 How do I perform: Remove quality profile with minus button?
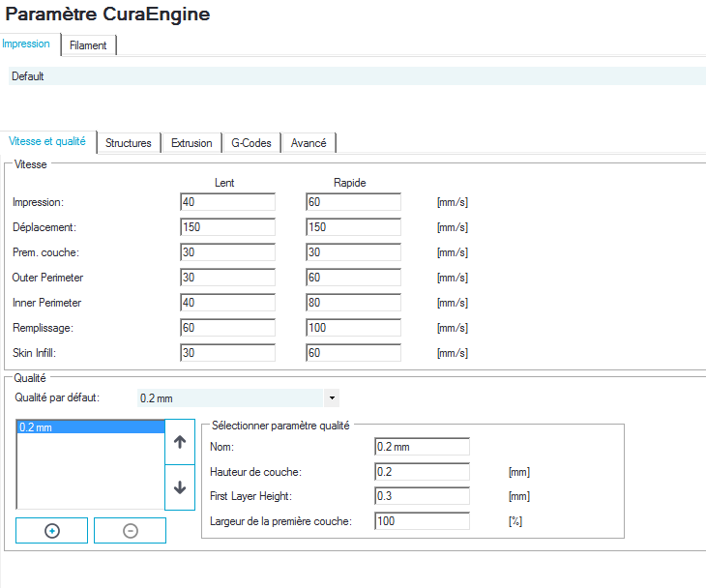click(131, 531)
